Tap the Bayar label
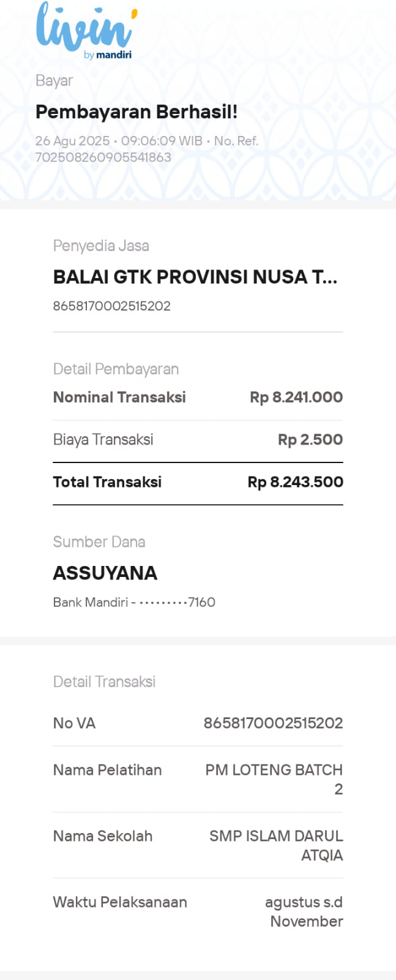 click(x=54, y=81)
